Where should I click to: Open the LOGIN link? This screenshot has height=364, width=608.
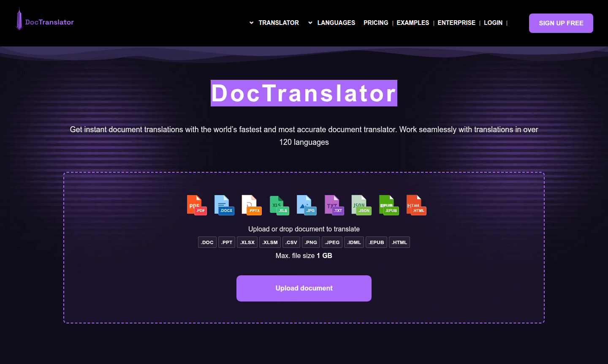pos(493,23)
